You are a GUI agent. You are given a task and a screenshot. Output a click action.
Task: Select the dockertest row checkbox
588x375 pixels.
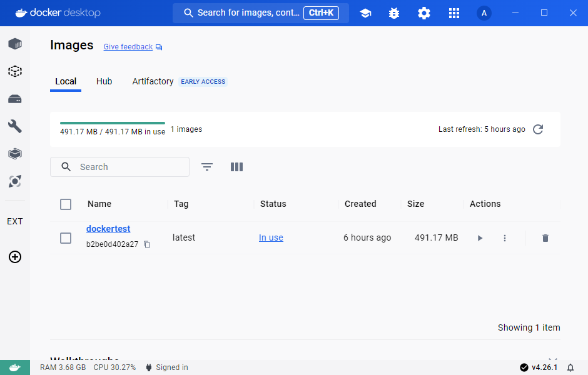tap(66, 238)
